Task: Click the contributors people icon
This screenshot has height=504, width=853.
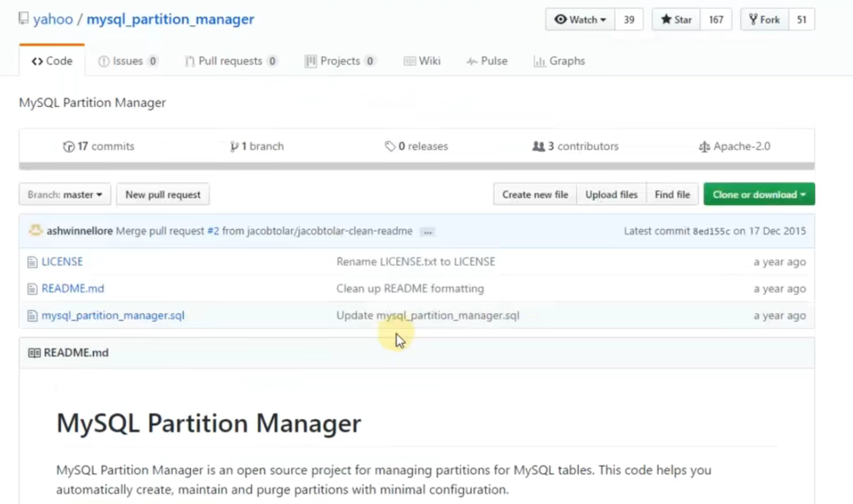Action: (538, 147)
